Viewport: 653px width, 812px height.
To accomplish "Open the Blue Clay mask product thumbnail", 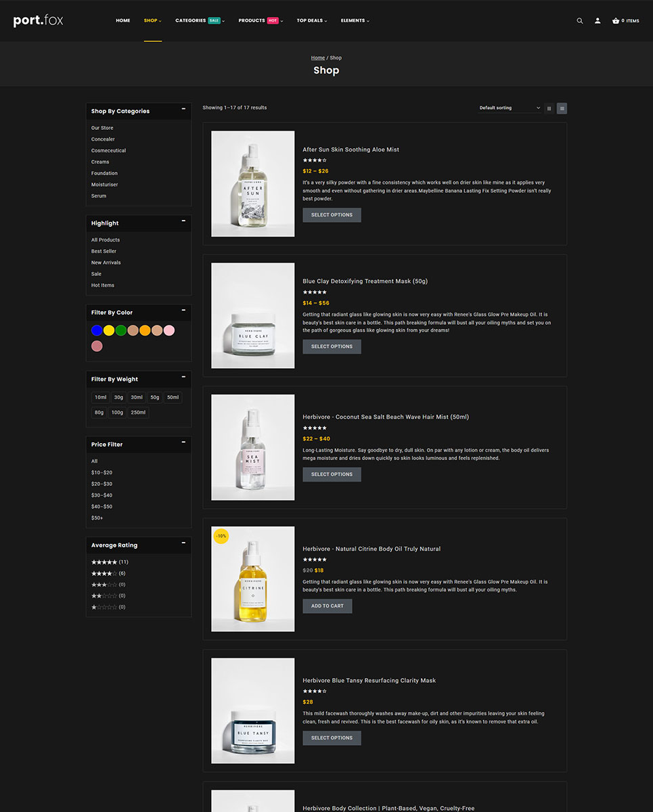I will point(252,315).
